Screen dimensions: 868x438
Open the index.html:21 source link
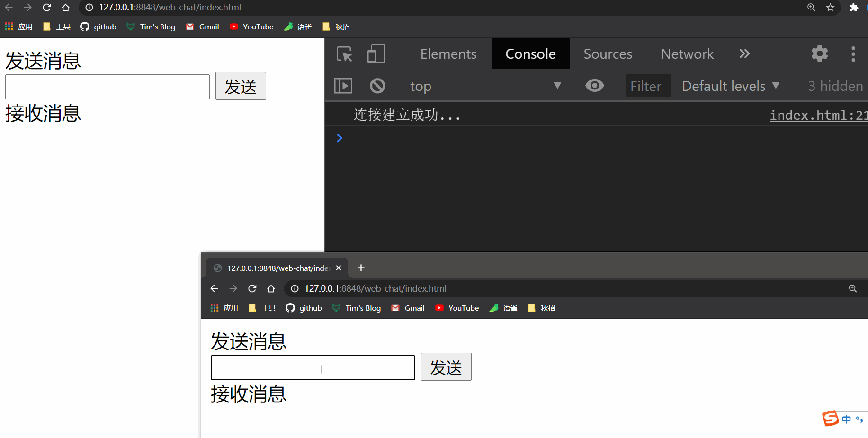tap(818, 115)
